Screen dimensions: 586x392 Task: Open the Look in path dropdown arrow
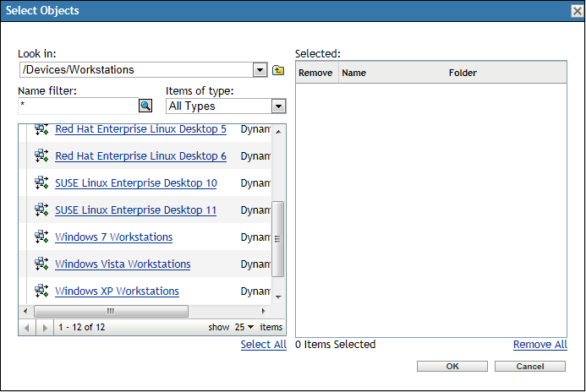tap(260, 70)
